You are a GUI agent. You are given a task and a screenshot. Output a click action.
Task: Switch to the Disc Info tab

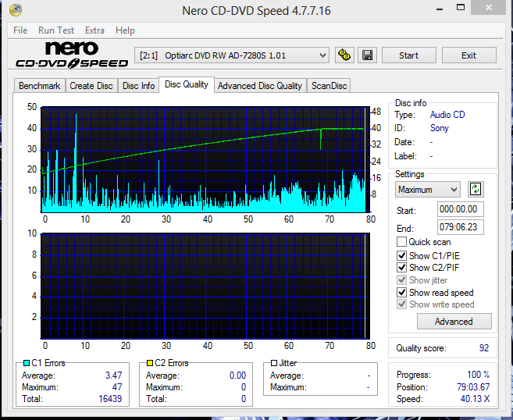pos(138,86)
